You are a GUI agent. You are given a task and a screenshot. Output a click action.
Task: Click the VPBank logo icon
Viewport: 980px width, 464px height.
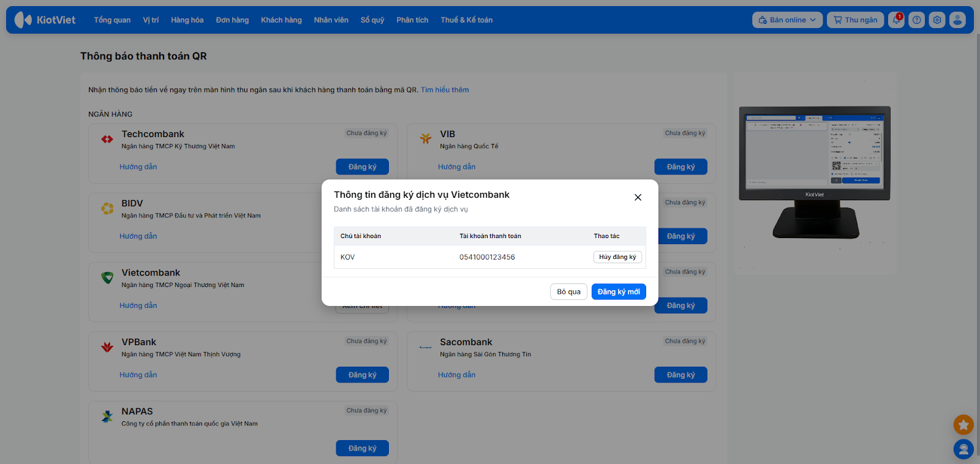[x=107, y=347]
